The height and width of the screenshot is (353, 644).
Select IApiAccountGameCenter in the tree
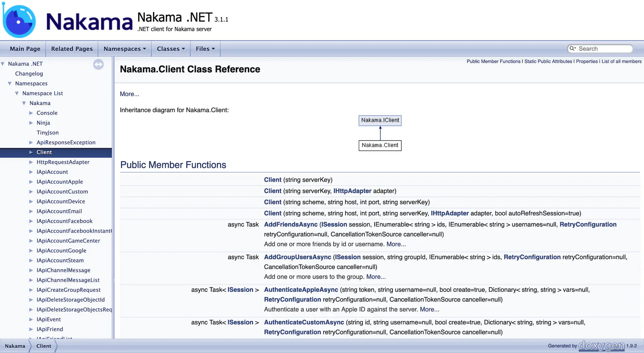[x=68, y=241]
